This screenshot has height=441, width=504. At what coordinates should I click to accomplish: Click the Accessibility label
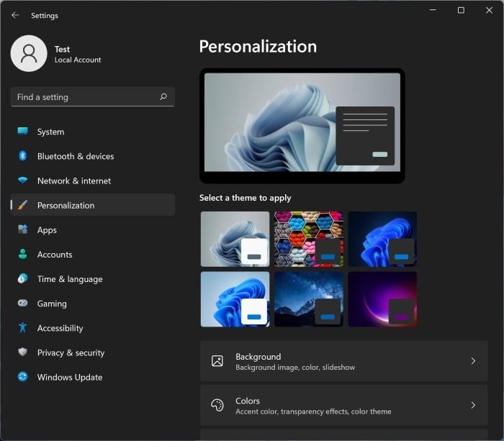tap(60, 328)
